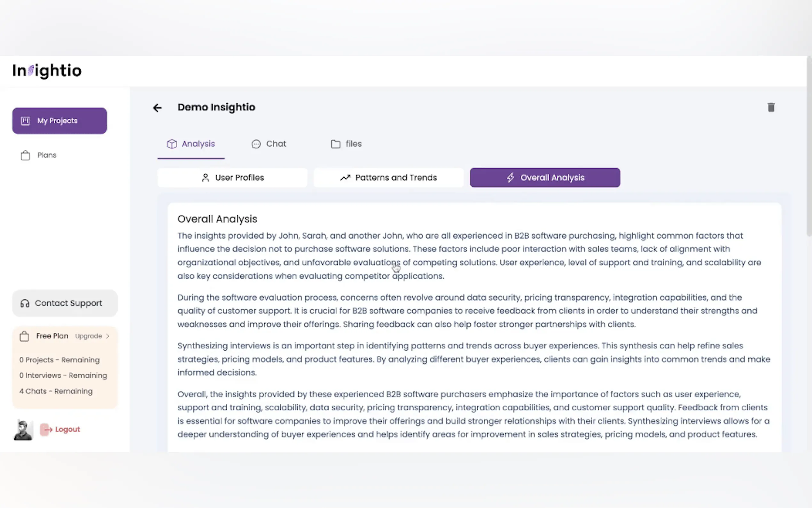The height and width of the screenshot is (508, 812).
Task: Click the bag icon next to Plans
Action: 25,155
